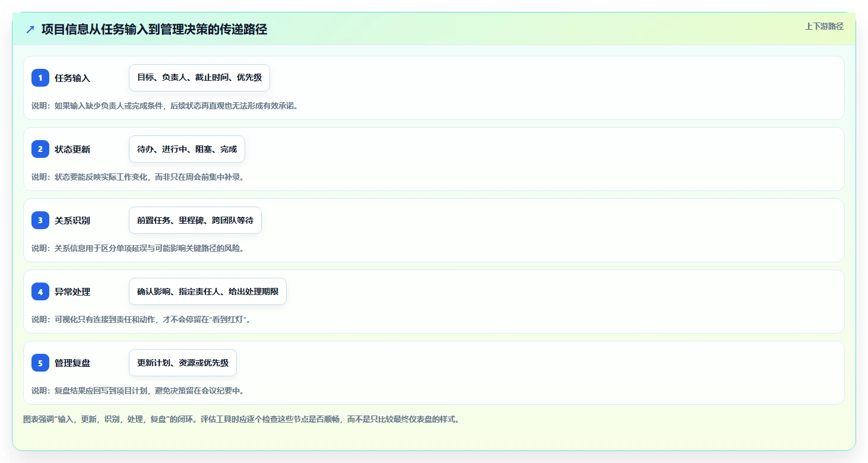Image resolution: width=868 pixels, height=463 pixels.
Task: Click the step number 3 badge
Action: click(40, 220)
